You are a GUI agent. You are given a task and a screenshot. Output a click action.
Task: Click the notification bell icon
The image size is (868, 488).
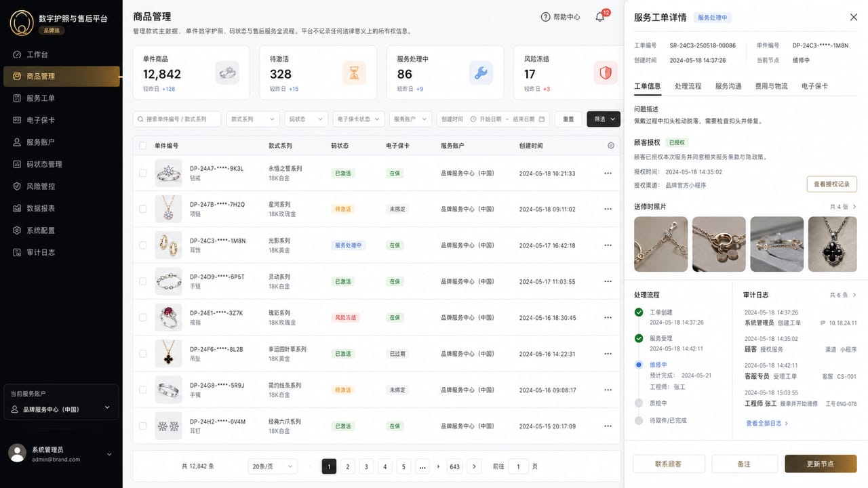[x=599, y=17]
